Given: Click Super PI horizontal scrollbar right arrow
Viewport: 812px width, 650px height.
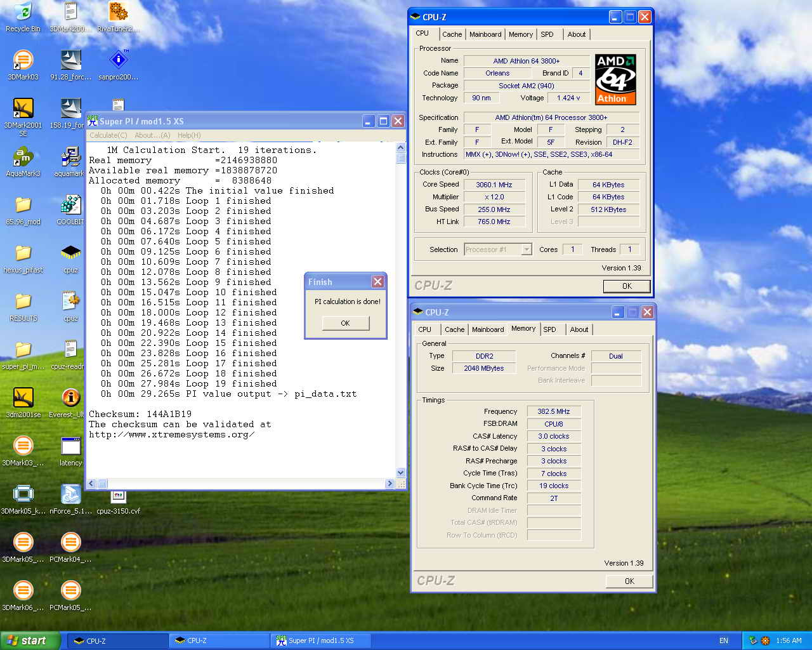Looking at the screenshot, I should pos(390,484).
